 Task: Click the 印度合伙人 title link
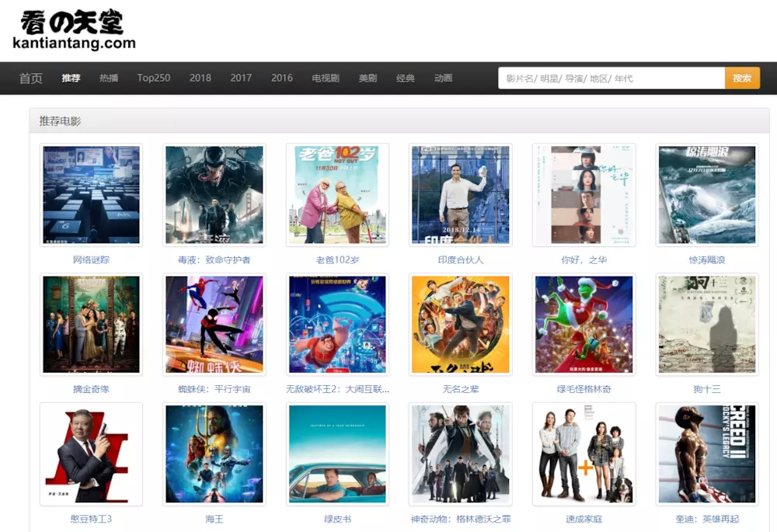coord(460,259)
